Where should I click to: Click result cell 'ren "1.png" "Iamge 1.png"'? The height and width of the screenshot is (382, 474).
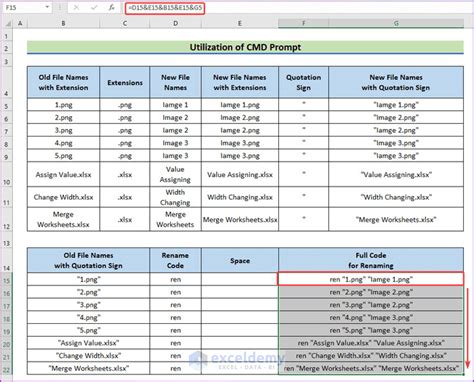click(371, 279)
